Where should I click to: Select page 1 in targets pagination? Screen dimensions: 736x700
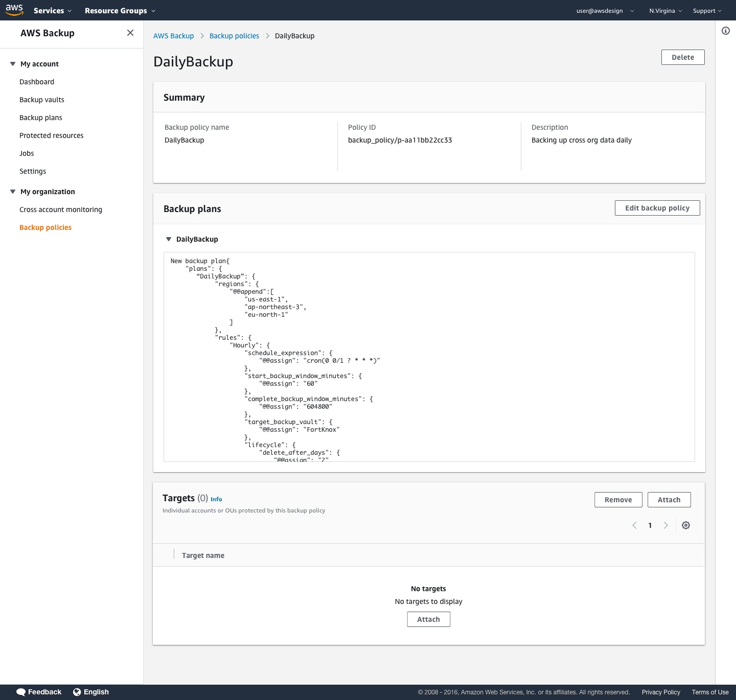pos(650,525)
